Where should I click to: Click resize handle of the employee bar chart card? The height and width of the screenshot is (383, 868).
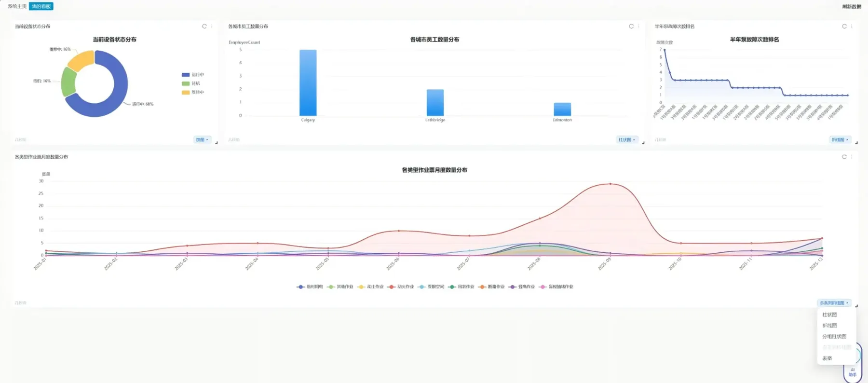click(x=643, y=142)
